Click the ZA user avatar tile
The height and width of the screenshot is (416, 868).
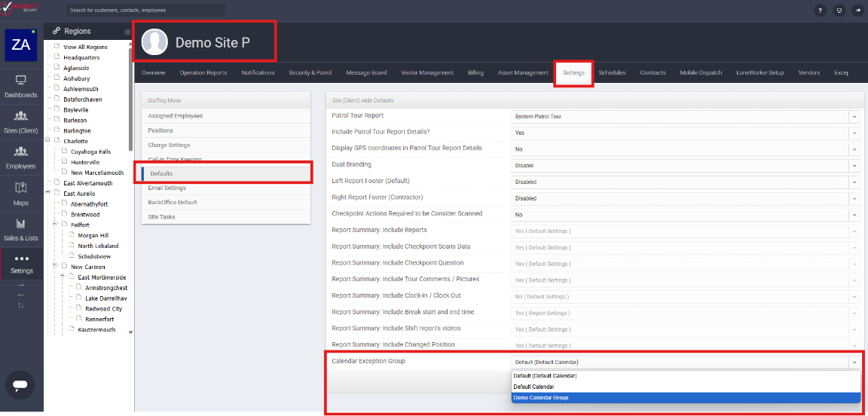21,45
